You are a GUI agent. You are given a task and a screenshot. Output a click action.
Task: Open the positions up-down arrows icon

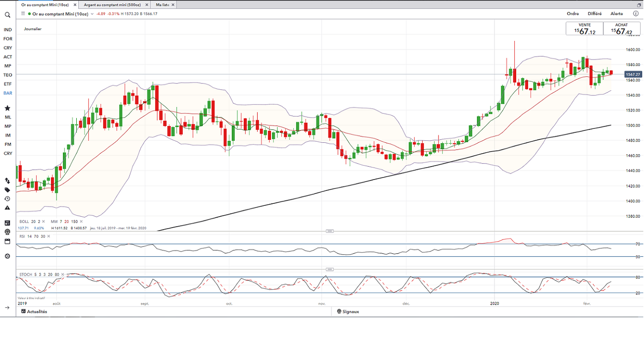coord(7,181)
